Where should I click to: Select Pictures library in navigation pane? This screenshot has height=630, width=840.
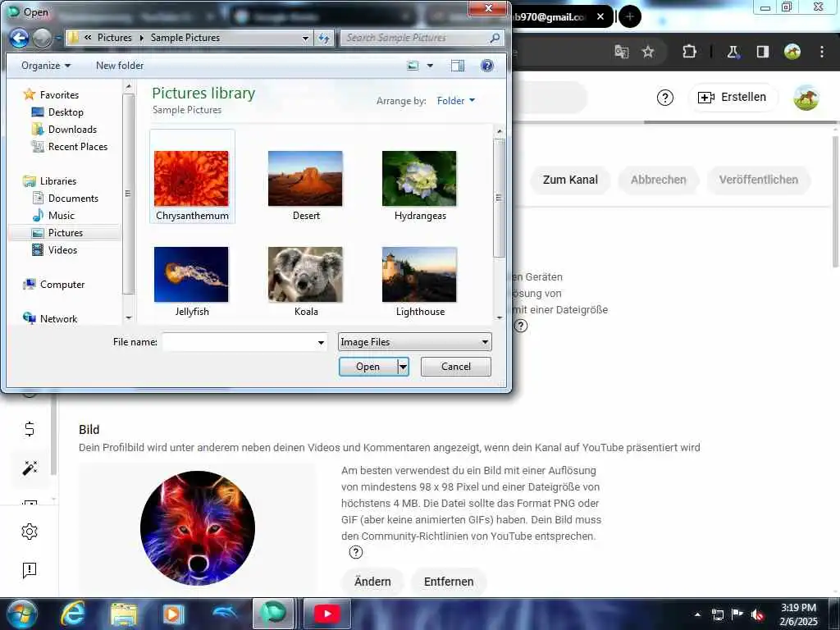coord(65,232)
